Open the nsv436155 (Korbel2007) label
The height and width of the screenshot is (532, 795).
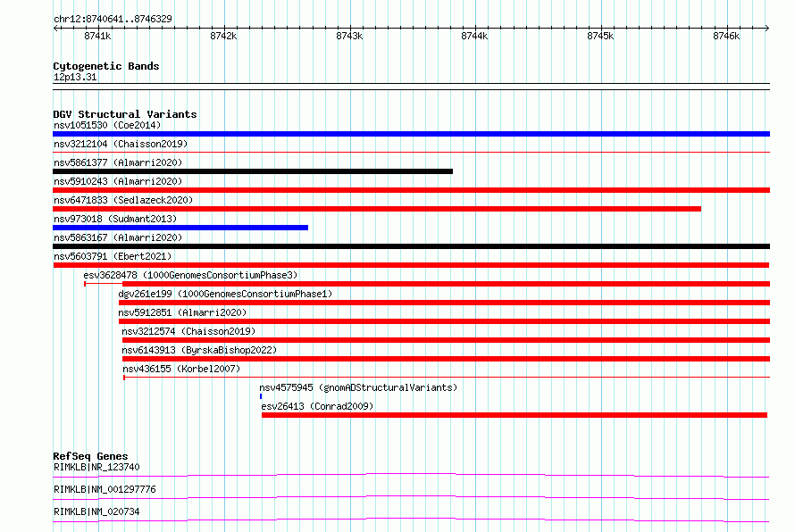pos(181,369)
